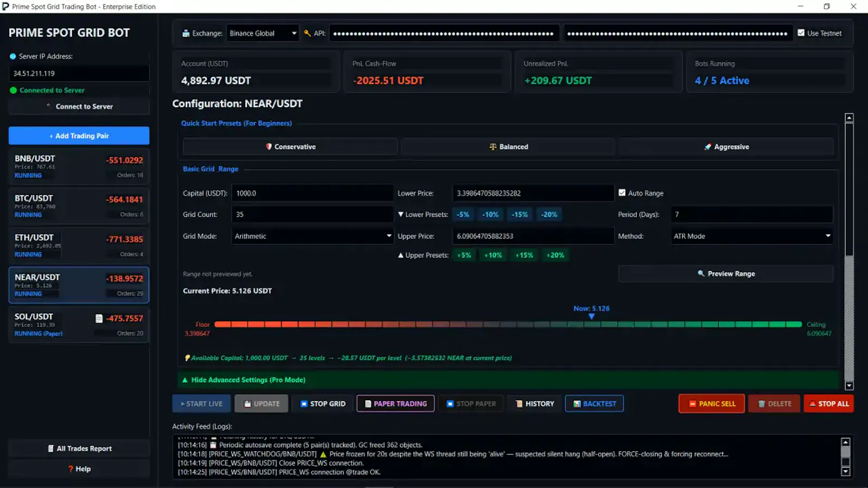The width and height of the screenshot is (868, 488).
Task: Open trade HISTORY
Action: (535, 403)
